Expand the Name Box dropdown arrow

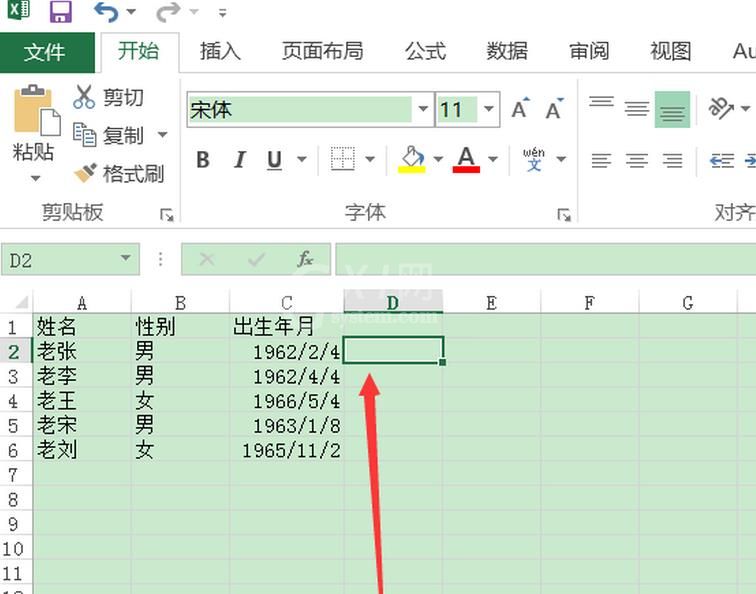pos(126,258)
